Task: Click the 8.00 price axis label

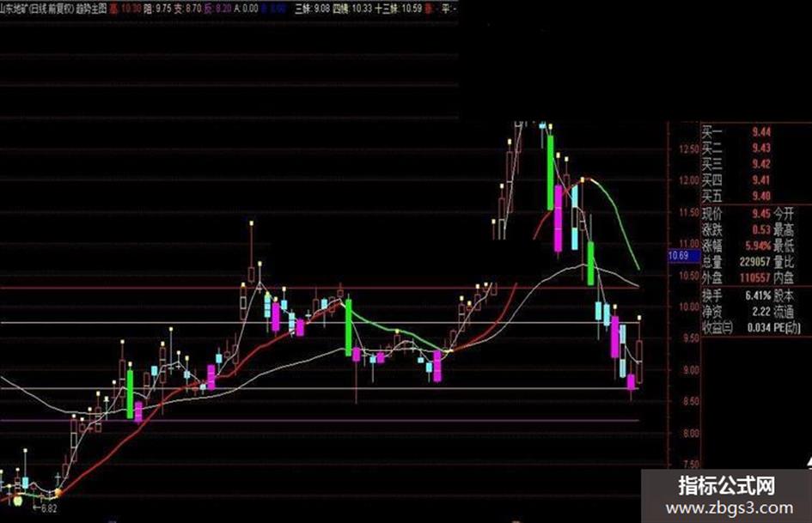Action: click(x=692, y=434)
